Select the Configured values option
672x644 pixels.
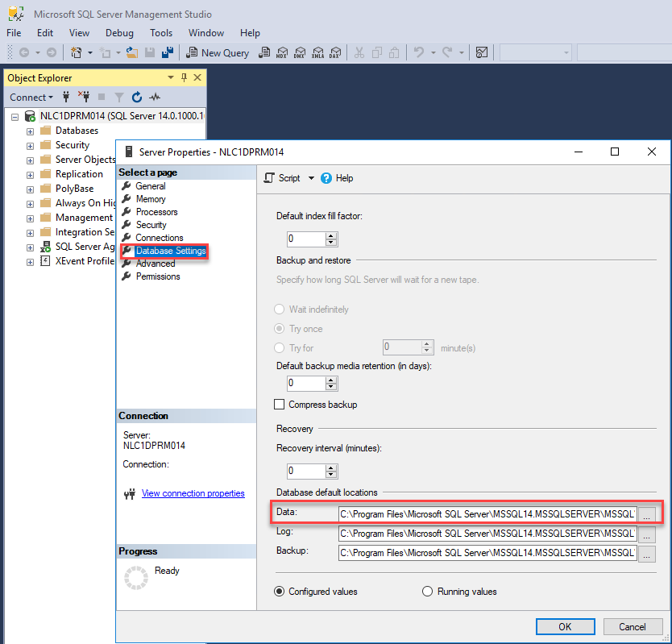point(279,592)
